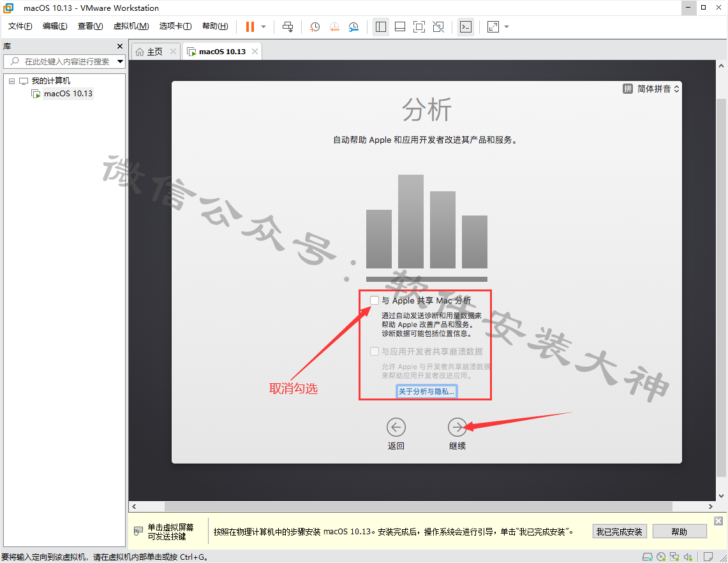
Task: Open the 简体拼音 input method selector
Action: (x=651, y=89)
